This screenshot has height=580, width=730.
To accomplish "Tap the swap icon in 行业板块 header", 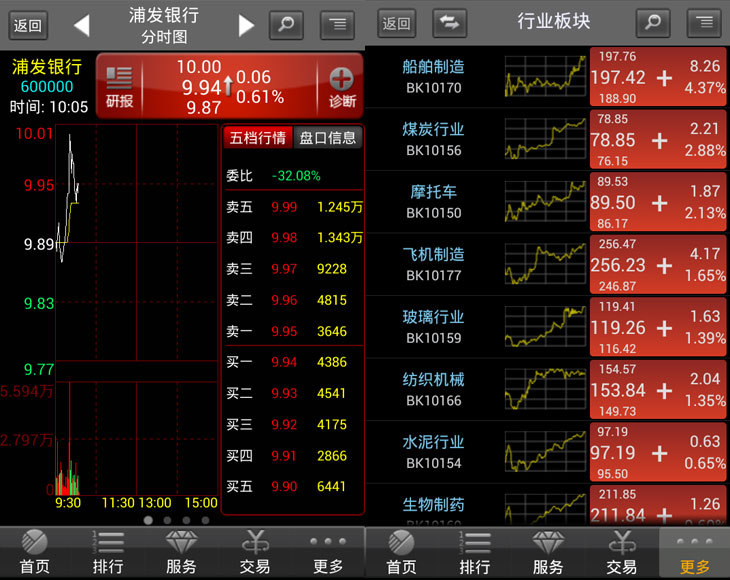I will 450,23.
